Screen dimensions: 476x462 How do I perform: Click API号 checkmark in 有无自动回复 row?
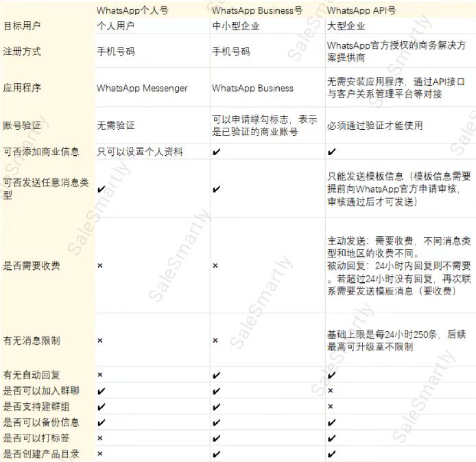[331, 376]
